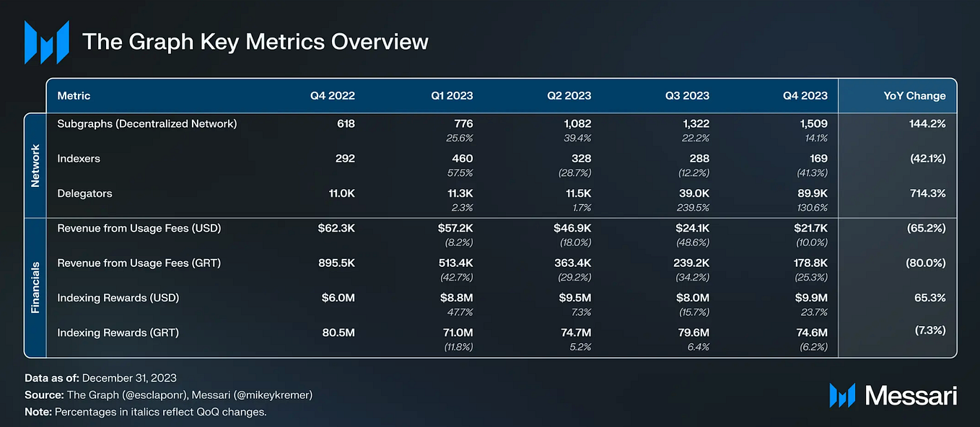Select the Indexers row label
The image size is (980, 427).
point(77,158)
